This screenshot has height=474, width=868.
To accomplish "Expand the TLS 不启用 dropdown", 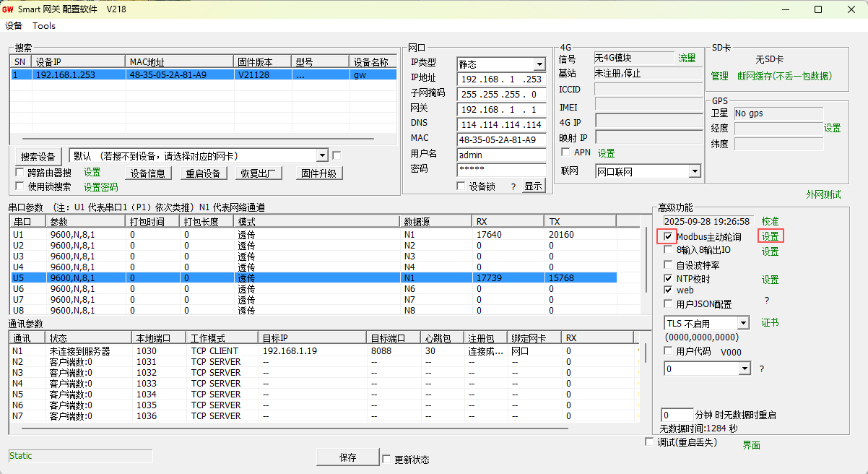I will [x=744, y=324].
